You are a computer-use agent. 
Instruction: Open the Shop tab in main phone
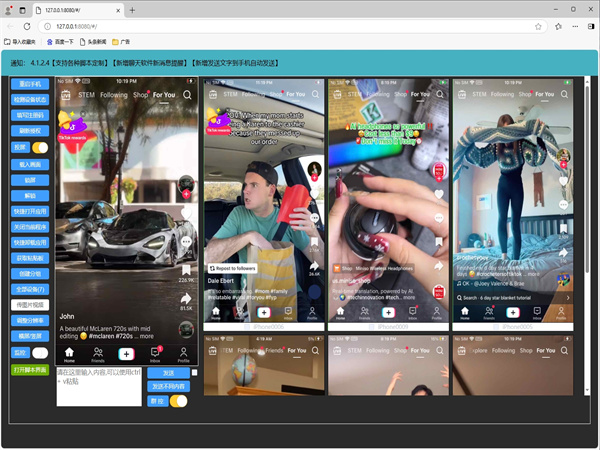click(x=140, y=95)
